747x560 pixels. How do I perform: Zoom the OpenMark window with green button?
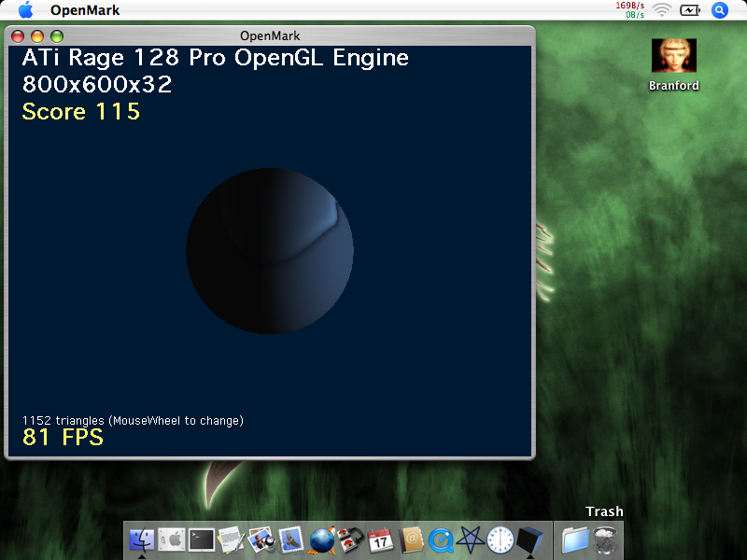tap(57, 36)
